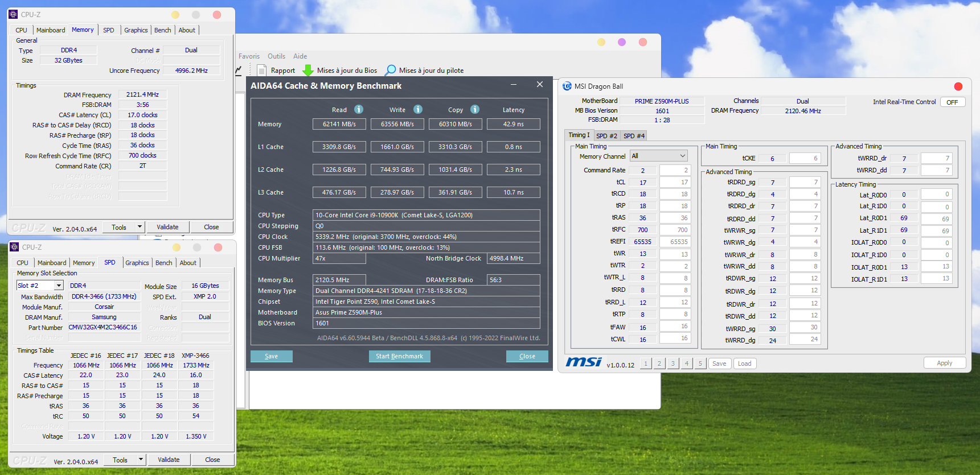Click the green BIOS update arrow icon

[x=308, y=71]
